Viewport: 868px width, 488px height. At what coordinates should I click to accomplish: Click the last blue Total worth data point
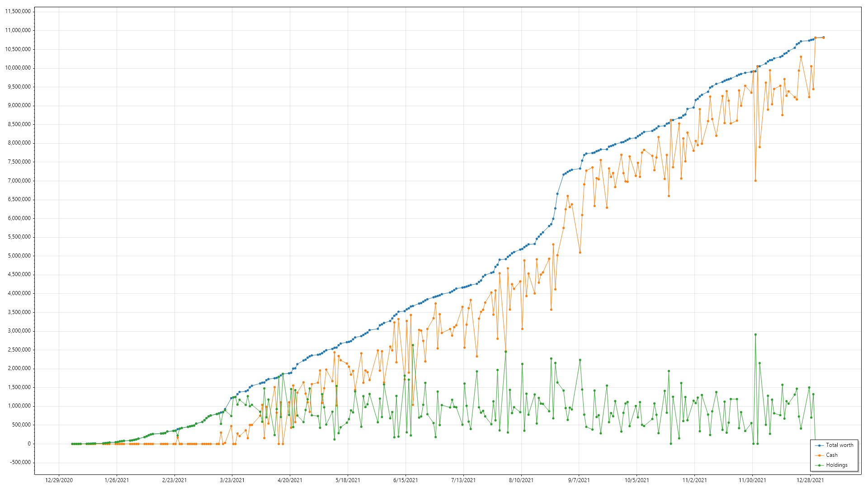pos(823,38)
